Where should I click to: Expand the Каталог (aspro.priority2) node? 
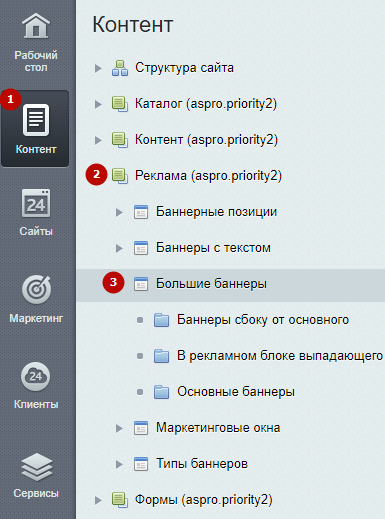coord(98,104)
